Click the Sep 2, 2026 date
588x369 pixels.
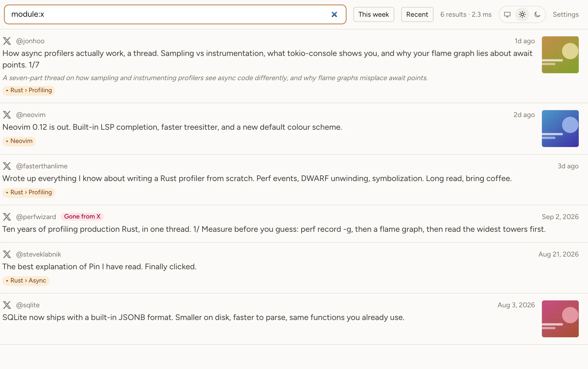[x=560, y=217]
